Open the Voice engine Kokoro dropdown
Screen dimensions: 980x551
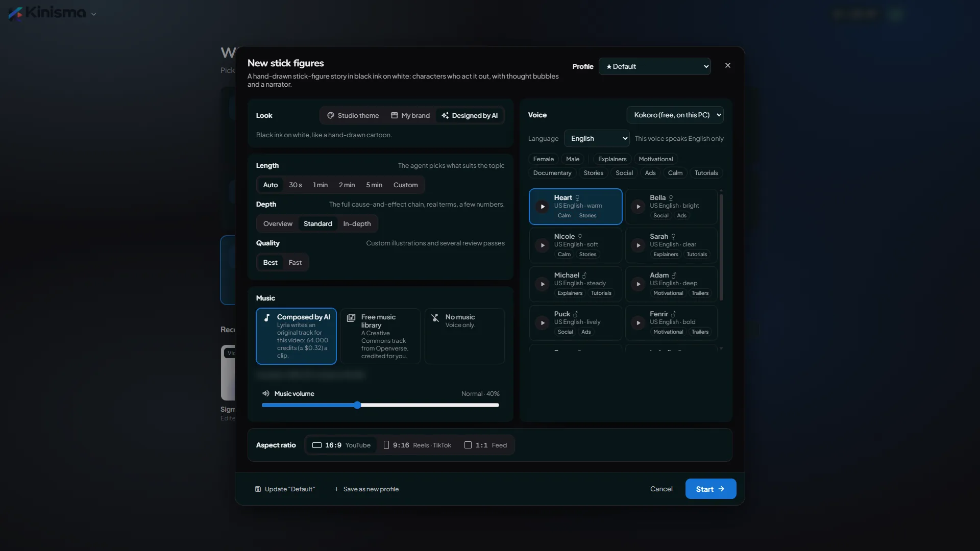click(x=675, y=115)
